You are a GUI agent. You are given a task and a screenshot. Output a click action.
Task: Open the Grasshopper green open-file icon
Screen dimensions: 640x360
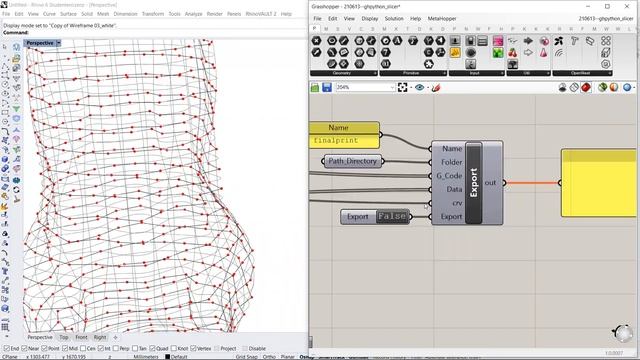[315, 87]
